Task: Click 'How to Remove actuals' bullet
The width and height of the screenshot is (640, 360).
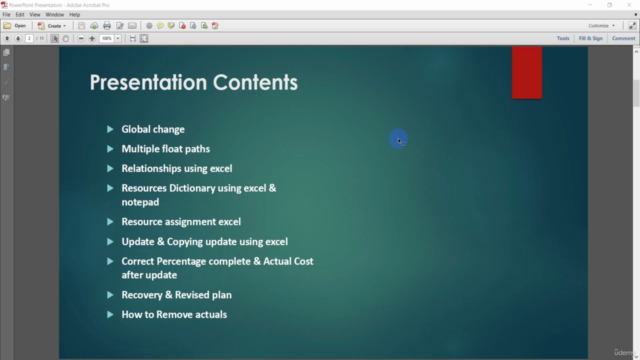Action: pyautogui.click(x=174, y=315)
